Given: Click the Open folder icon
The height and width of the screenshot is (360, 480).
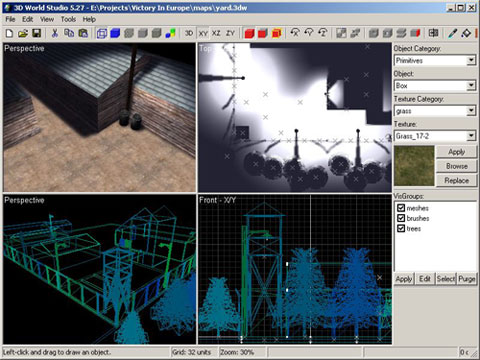Looking at the screenshot, I should tap(23, 33).
